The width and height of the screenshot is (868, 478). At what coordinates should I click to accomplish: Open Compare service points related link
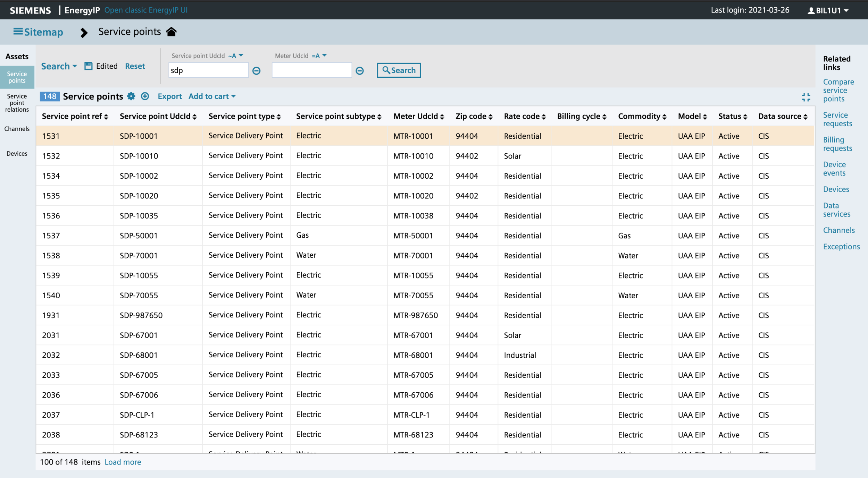click(838, 90)
